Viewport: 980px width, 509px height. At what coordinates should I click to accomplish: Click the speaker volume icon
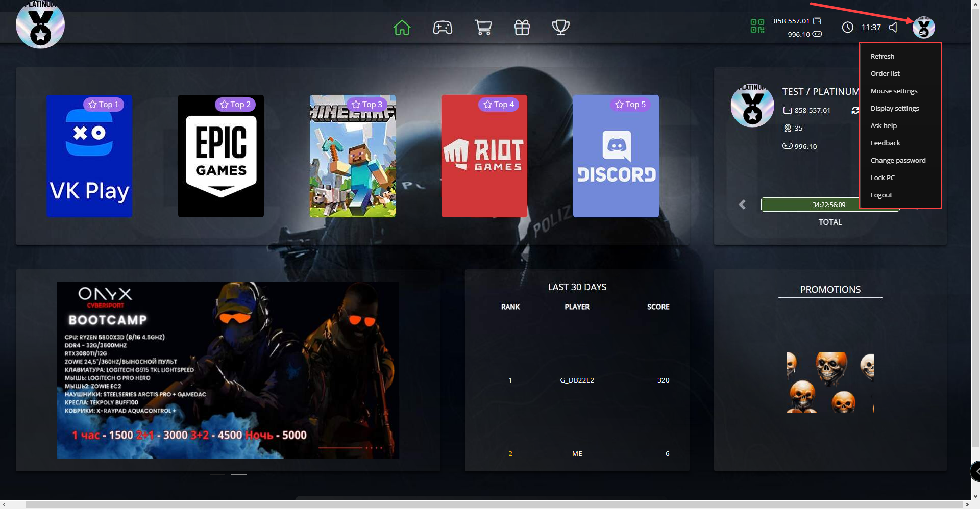click(893, 28)
